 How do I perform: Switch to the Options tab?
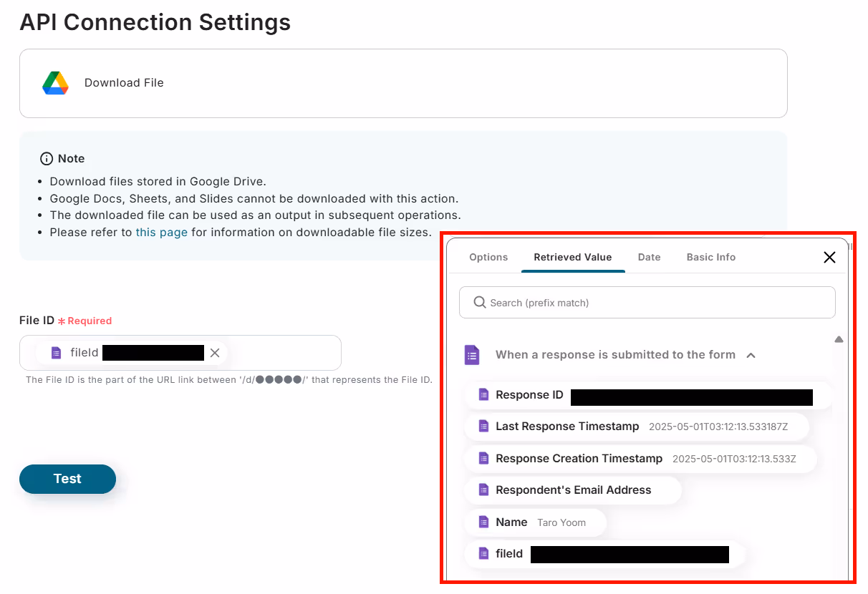click(x=488, y=257)
